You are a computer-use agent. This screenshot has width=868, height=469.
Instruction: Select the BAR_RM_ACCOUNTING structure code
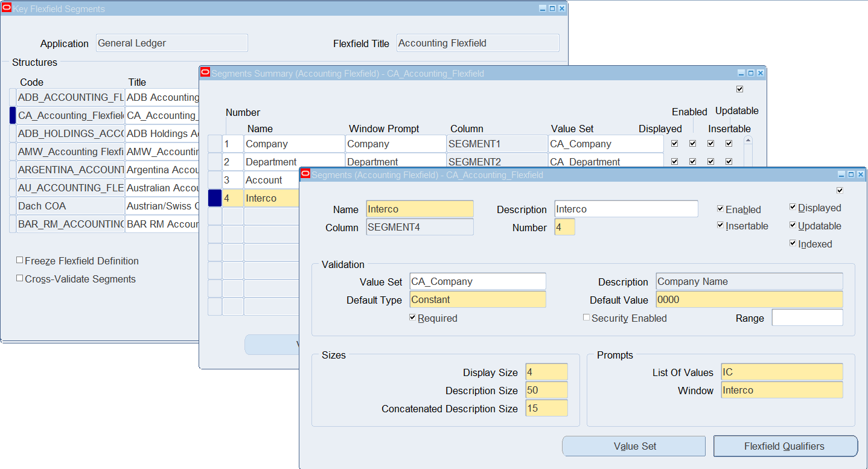71,224
